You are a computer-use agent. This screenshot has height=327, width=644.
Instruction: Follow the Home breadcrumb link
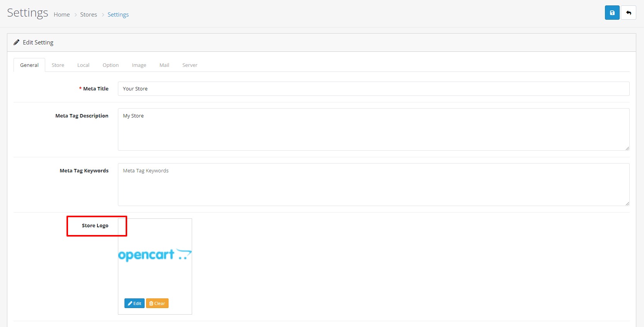click(62, 15)
